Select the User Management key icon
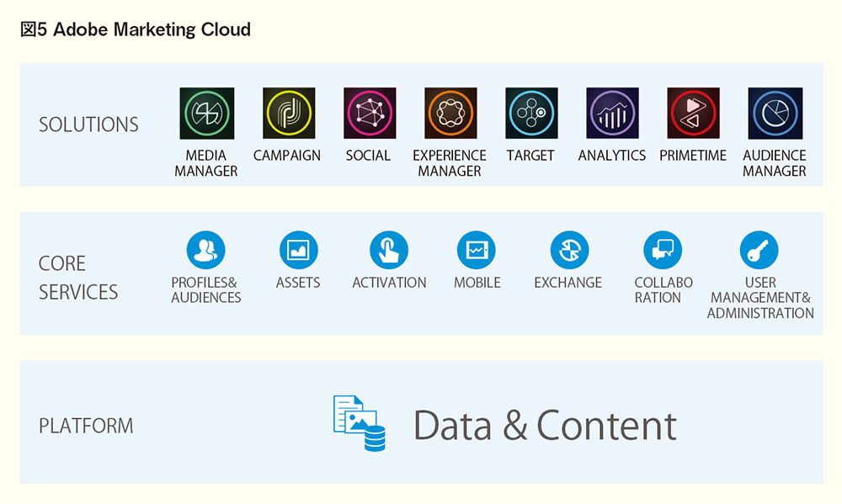The image size is (842, 504). click(x=759, y=250)
